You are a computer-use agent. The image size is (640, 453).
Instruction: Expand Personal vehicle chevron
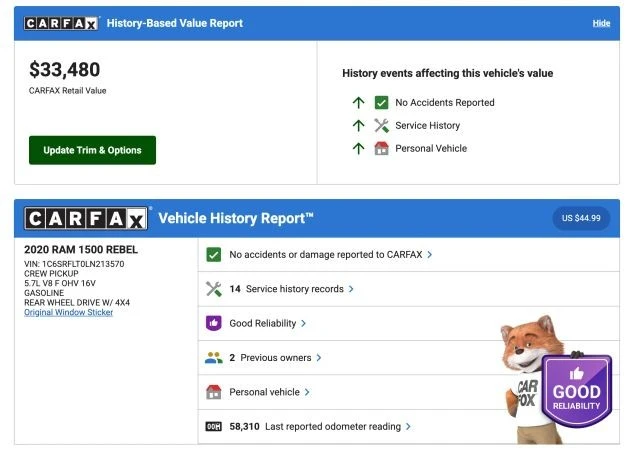coord(307,392)
